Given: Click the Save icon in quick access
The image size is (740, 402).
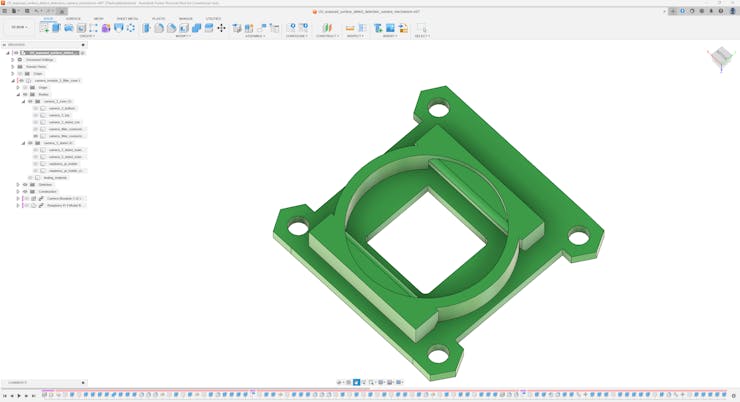Looking at the screenshot, I should pos(27,11).
